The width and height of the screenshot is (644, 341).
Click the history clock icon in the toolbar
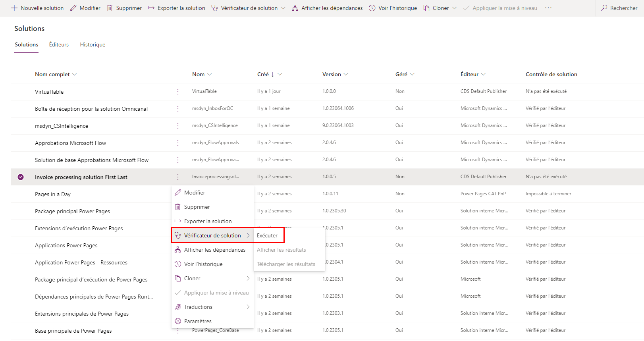coord(372,8)
